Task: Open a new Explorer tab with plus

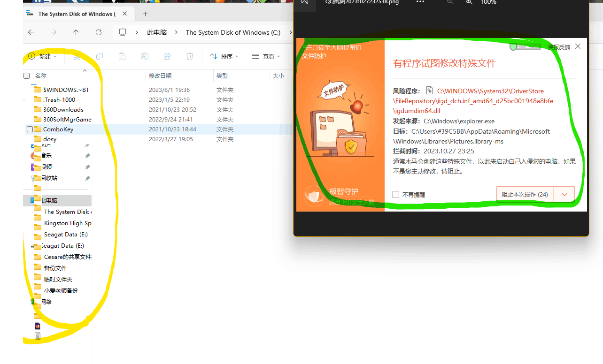Action: [146, 14]
